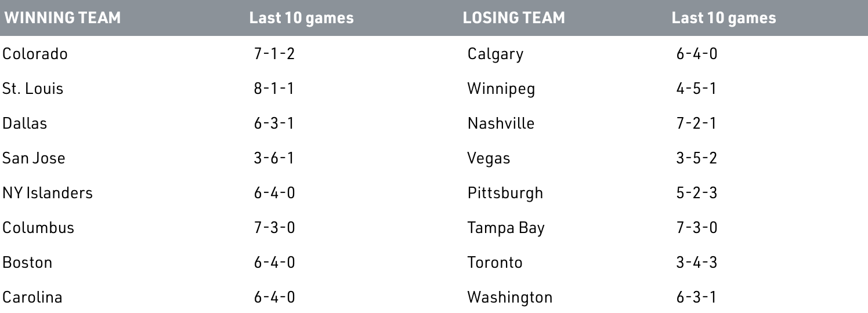Select the NY Islanders team cell

[x=48, y=193]
